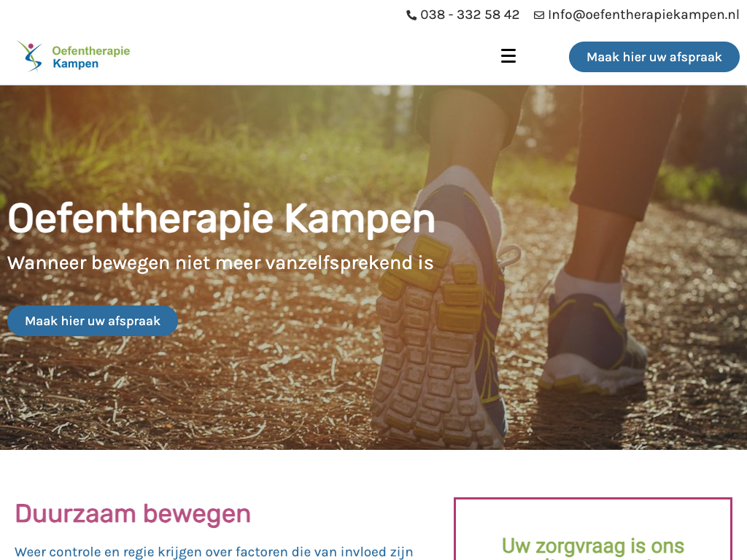Click the running shoe hero image
This screenshot has height=560, width=747.
(x=373, y=268)
